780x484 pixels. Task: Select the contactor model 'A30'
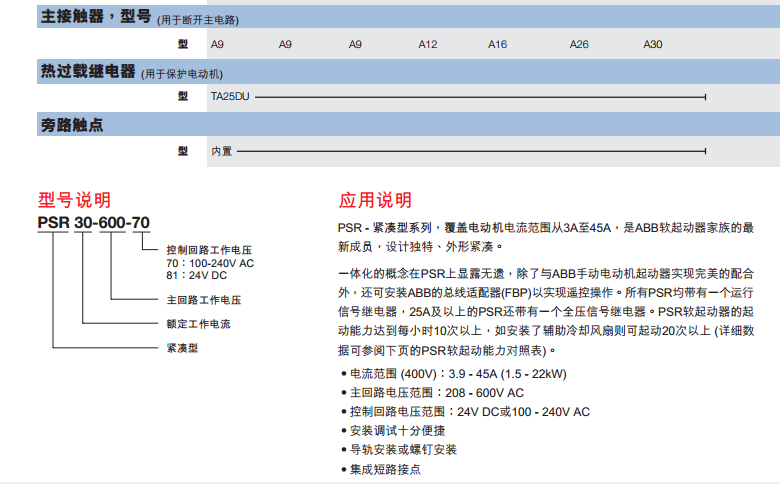653,44
